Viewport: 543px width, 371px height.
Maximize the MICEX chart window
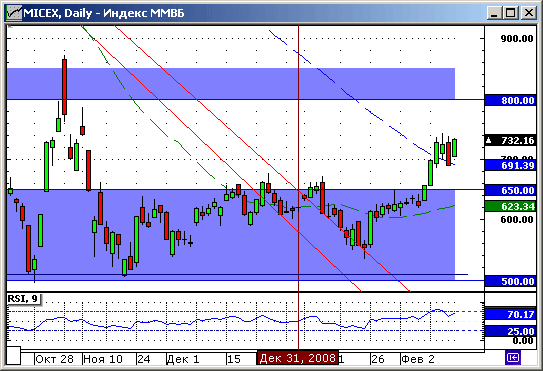pyautogui.click(x=511, y=13)
